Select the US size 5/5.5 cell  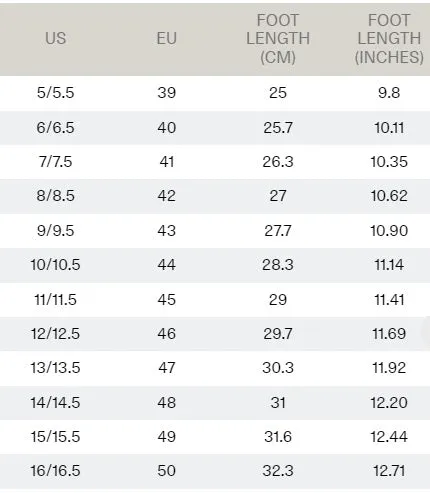click(x=56, y=93)
